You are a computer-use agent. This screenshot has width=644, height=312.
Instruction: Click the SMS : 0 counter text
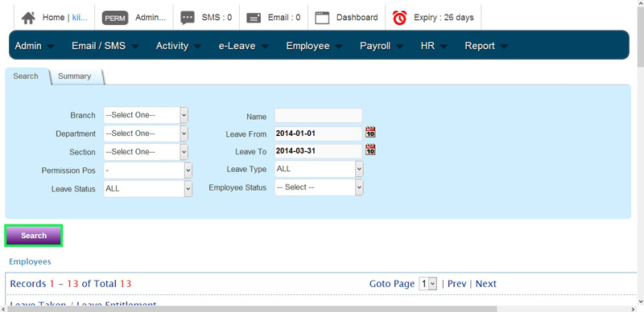pyautogui.click(x=217, y=18)
